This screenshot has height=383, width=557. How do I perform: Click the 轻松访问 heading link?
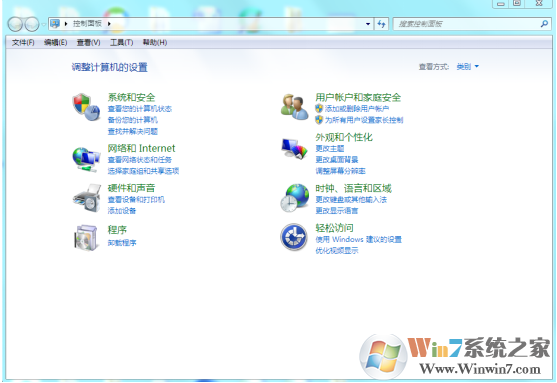(334, 228)
